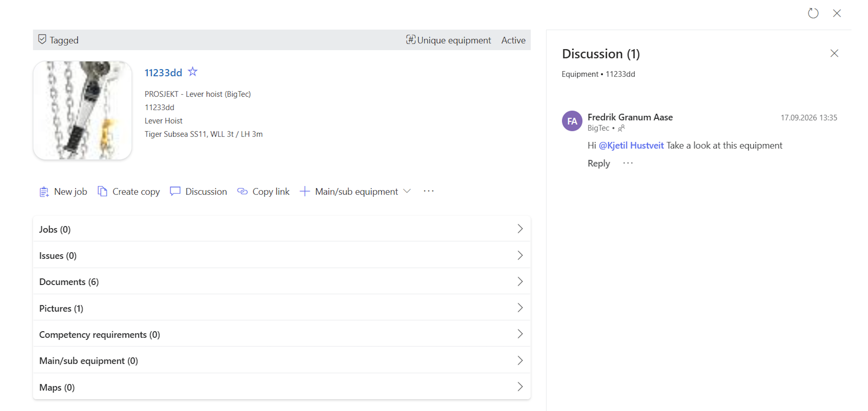Click 'Equipment • 11233dd' subtitle
This screenshot has width=868, height=411.
(x=598, y=74)
